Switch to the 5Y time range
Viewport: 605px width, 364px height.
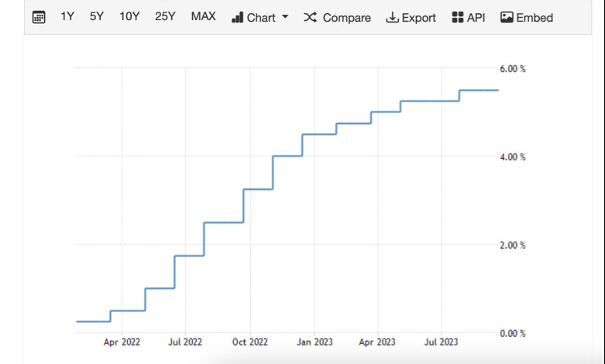click(96, 16)
